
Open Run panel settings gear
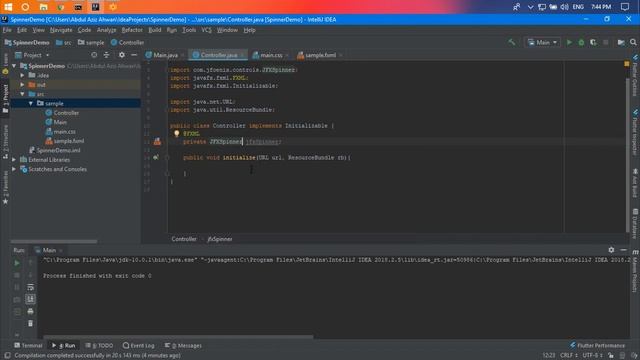point(611,250)
